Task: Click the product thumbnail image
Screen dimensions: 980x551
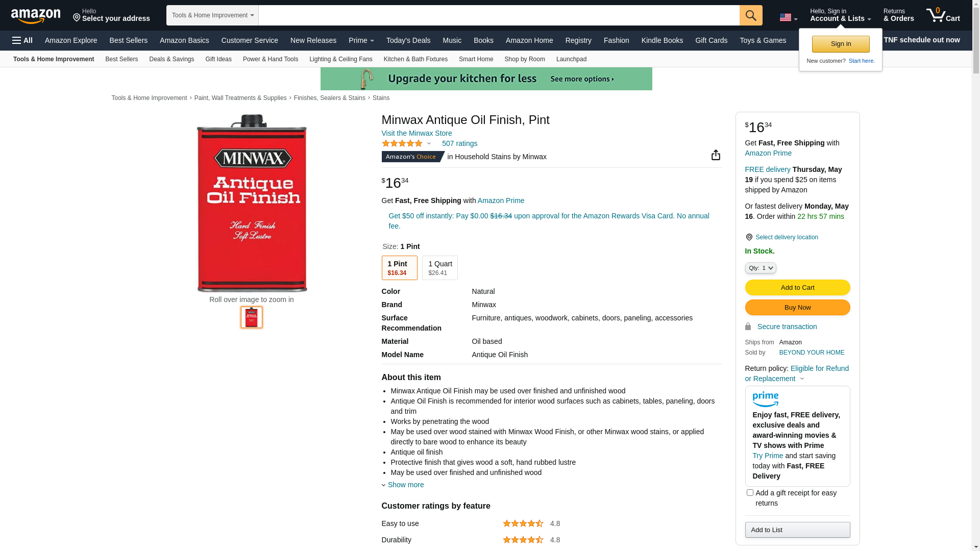Action: coord(252,317)
